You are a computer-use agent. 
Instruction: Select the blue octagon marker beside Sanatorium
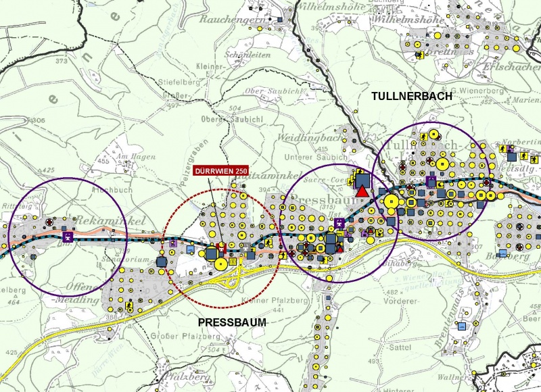(162, 262)
